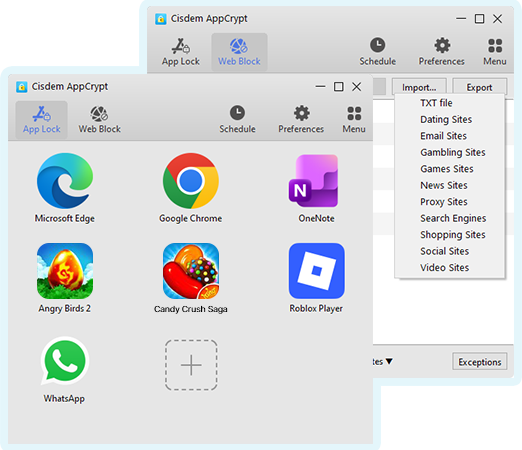This screenshot has width=522, height=450.
Task: Click Cisdem AppCrypt lock icon, back window
Action: click(161, 19)
